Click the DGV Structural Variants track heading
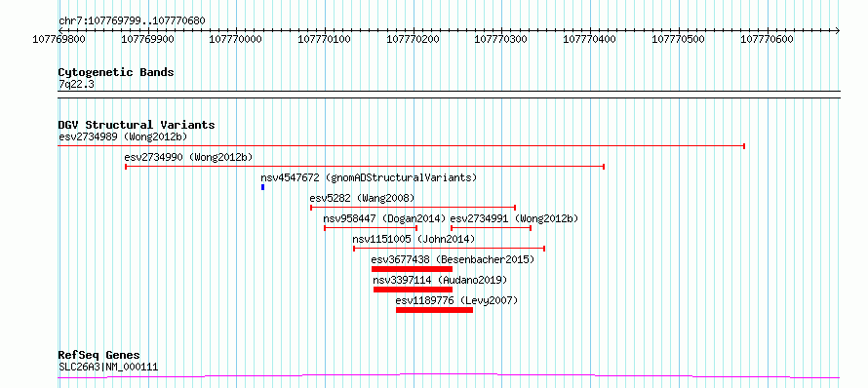The height and width of the screenshot is (388, 868). click(x=137, y=125)
